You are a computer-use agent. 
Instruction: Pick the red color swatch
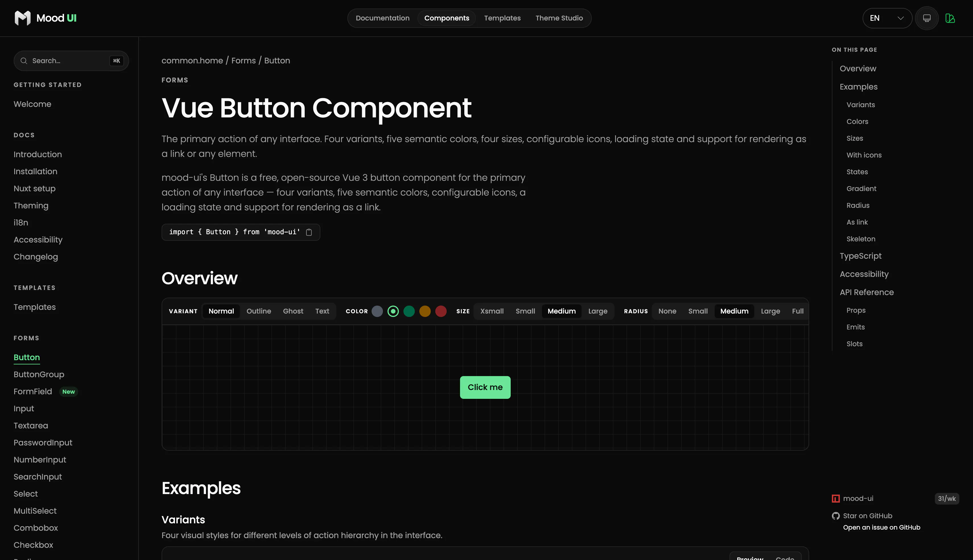click(x=441, y=311)
